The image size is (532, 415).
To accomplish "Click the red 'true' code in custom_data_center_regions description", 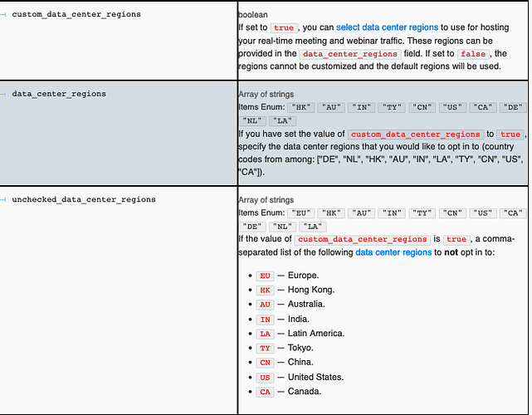I will pyautogui.click(x=284, y=28).
